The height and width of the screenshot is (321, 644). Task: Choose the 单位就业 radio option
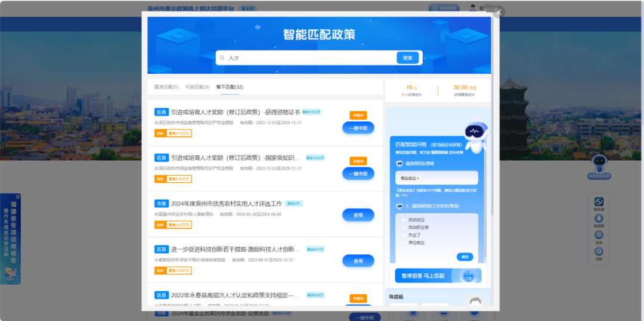(x=404, y=242)
